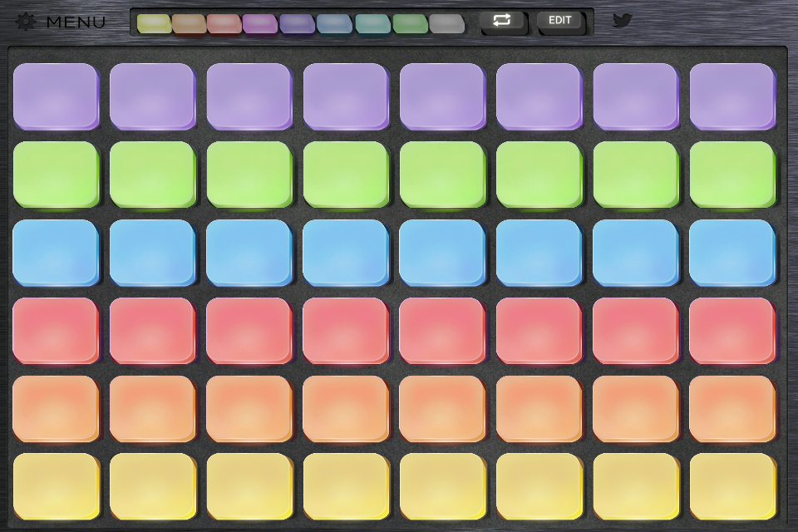Viewport: 798px width, 532px height.
Task: Play the third red pad
Action: pos(249,331)
